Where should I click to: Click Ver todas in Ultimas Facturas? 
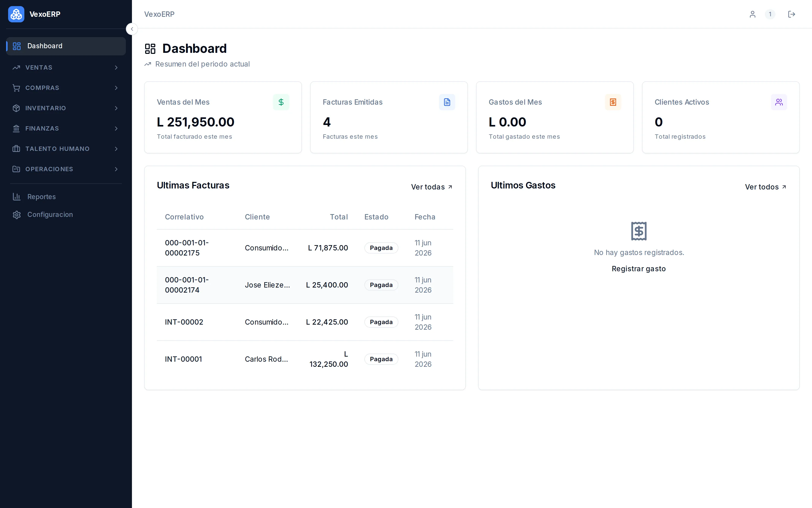pos(432,187)
